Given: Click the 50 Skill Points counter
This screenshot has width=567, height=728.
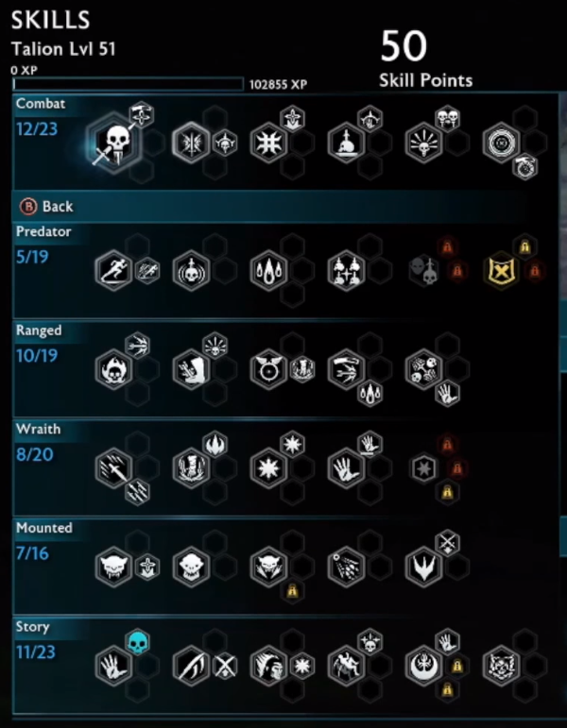Looking at the screenshot, I should pyautogui.click(x=425, y=59).
